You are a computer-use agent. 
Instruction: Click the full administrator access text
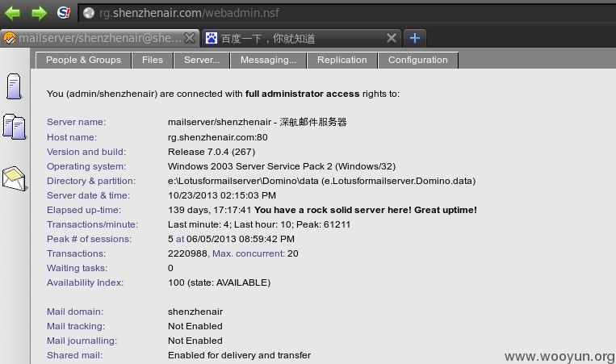[x=302, y=94]
